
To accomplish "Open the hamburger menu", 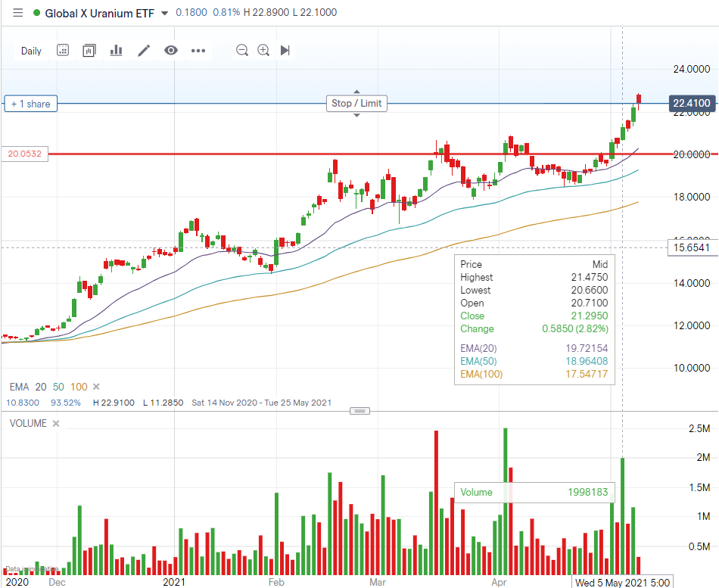I will (18, 12).
